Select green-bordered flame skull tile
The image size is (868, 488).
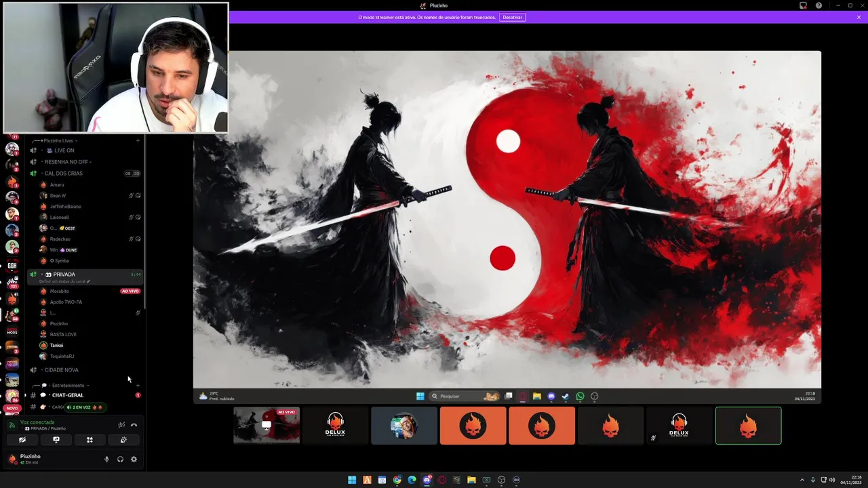pyautogui.click(x=748, y=426)
